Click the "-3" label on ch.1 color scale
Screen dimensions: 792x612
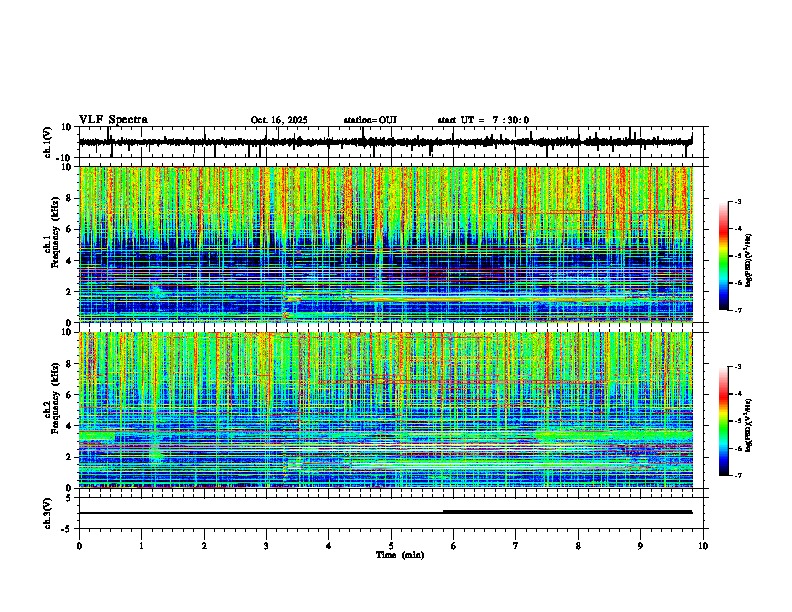(738, 201)
